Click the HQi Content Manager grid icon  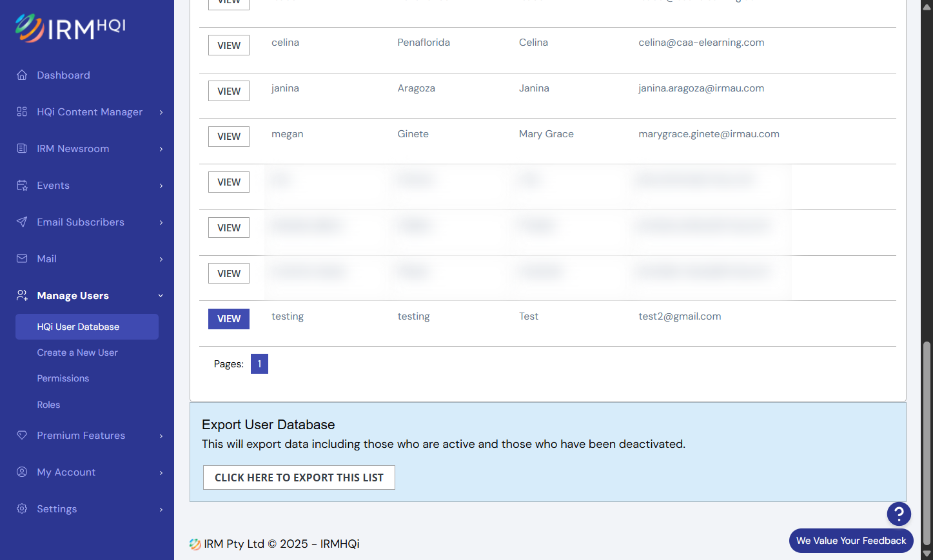[22, 111]
